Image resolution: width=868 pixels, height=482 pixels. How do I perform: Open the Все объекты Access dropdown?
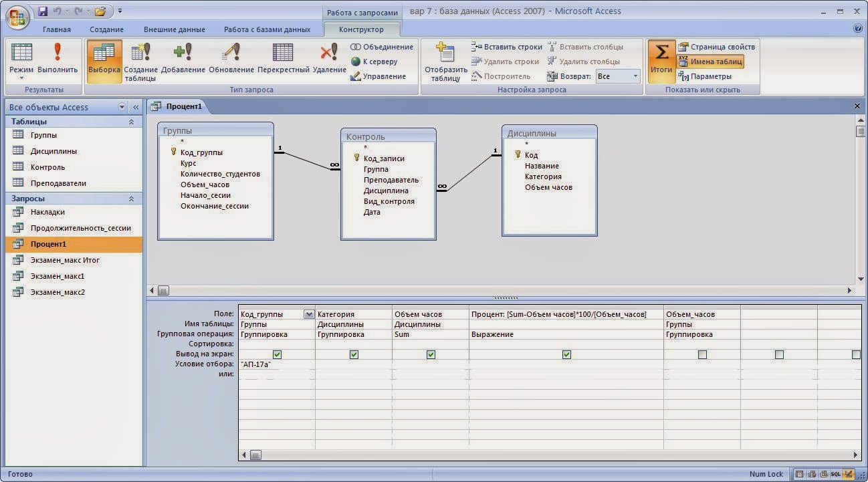click(122, 107)
